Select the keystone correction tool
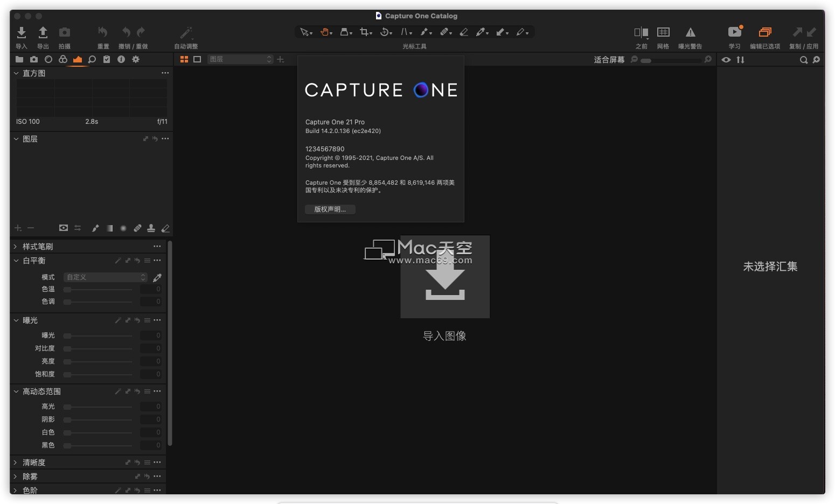835x504 pixels. tap(405, 32)
